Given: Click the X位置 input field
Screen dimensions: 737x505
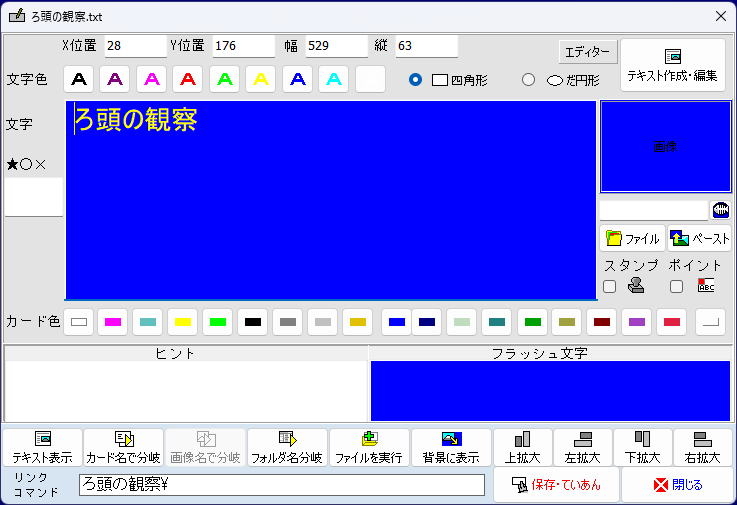Looking at the screenshot, I should coord(135,46).
